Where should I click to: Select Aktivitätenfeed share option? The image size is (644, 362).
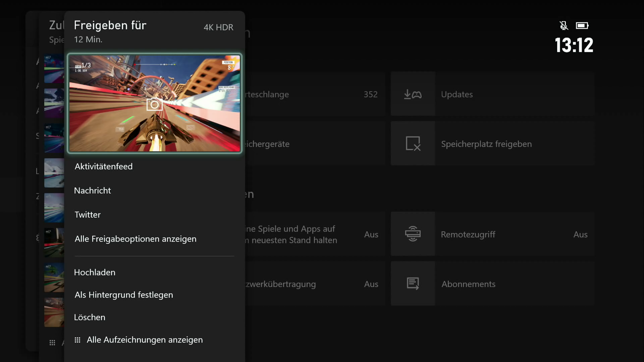coord(104,167)
